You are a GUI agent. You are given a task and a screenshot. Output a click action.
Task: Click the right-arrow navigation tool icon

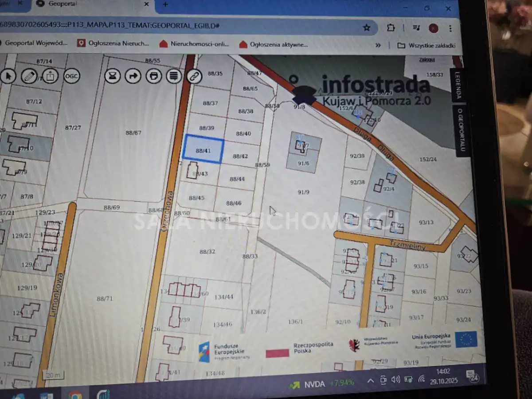click(133, 76)
